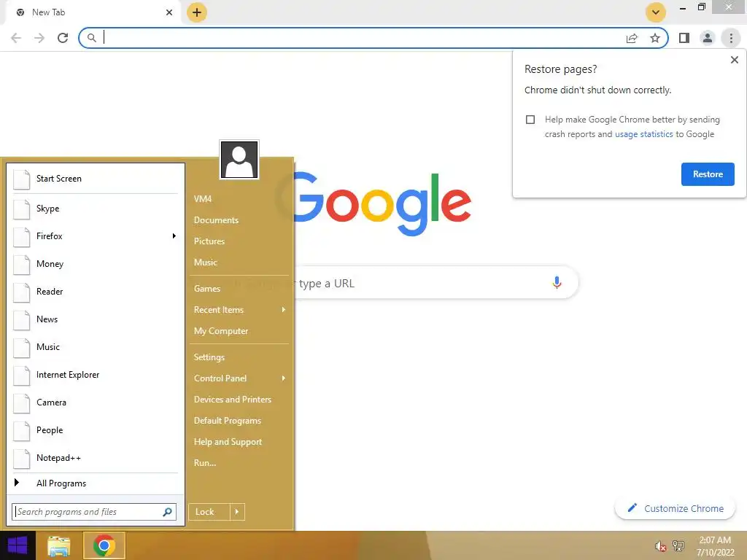This screenshot has height=560, width=747.
Task: Open People from the start menu
Action: point(96,430)
